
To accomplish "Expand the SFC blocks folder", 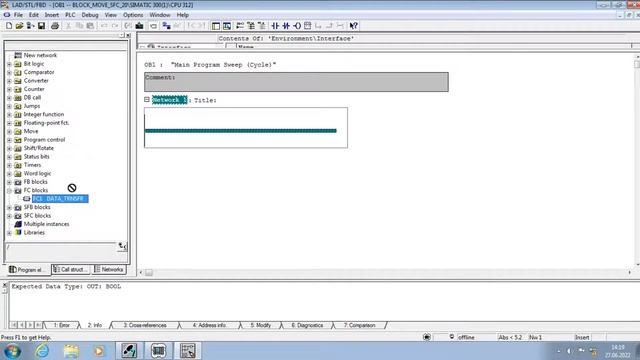I will pos(9,216).
